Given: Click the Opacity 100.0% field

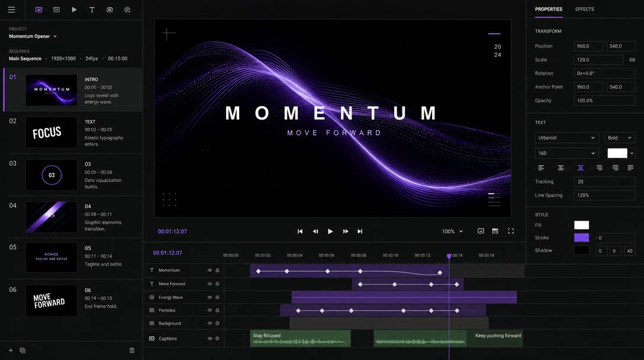Looking at the screenshot, I should tap(604, 101).
